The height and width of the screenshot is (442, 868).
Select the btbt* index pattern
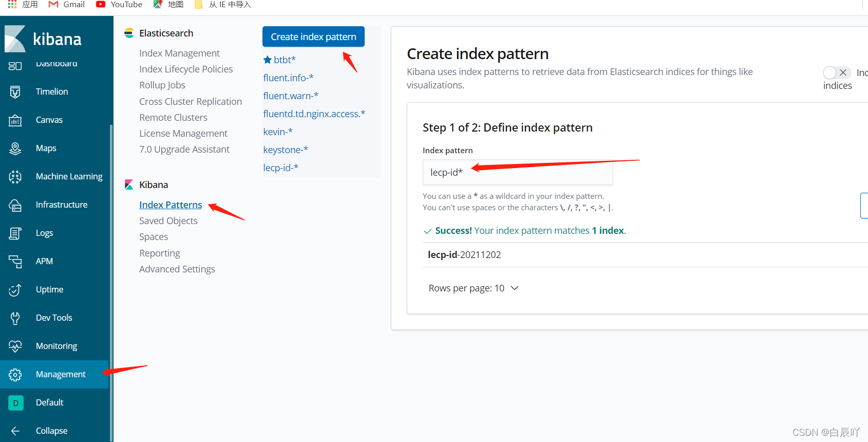point(285,60)
